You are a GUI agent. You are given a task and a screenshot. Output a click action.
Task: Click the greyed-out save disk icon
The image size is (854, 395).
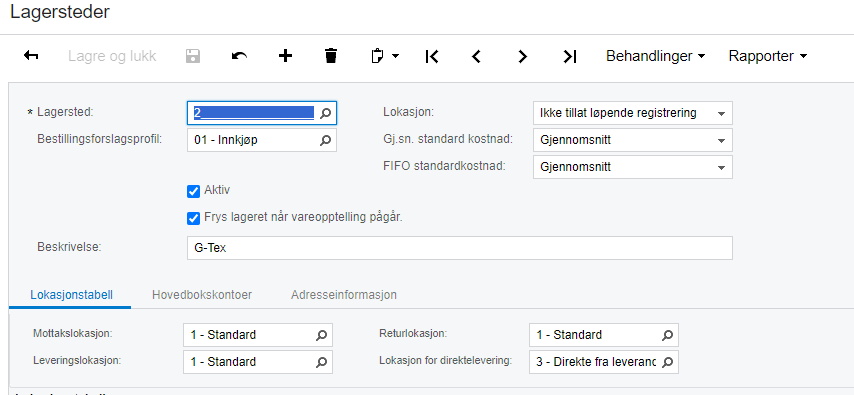193,56
